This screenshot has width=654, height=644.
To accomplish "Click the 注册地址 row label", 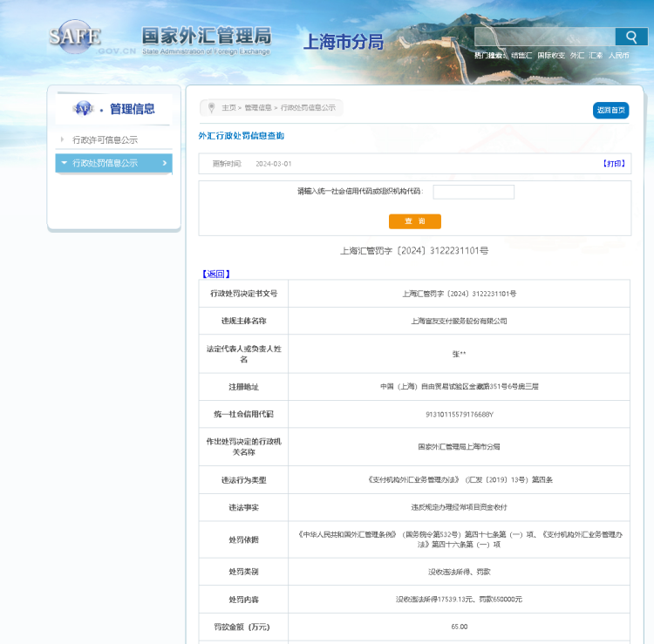I will 243,387.
